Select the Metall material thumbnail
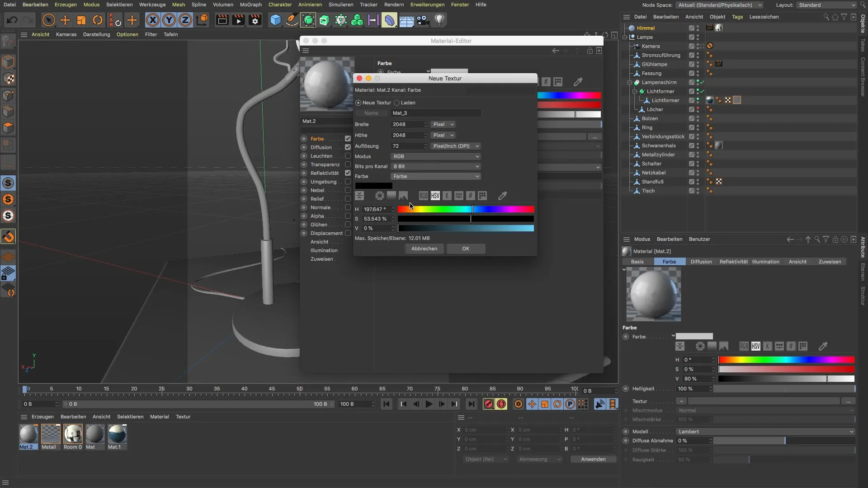This screenshot has width=868, height=488. (x=51, y=434)
